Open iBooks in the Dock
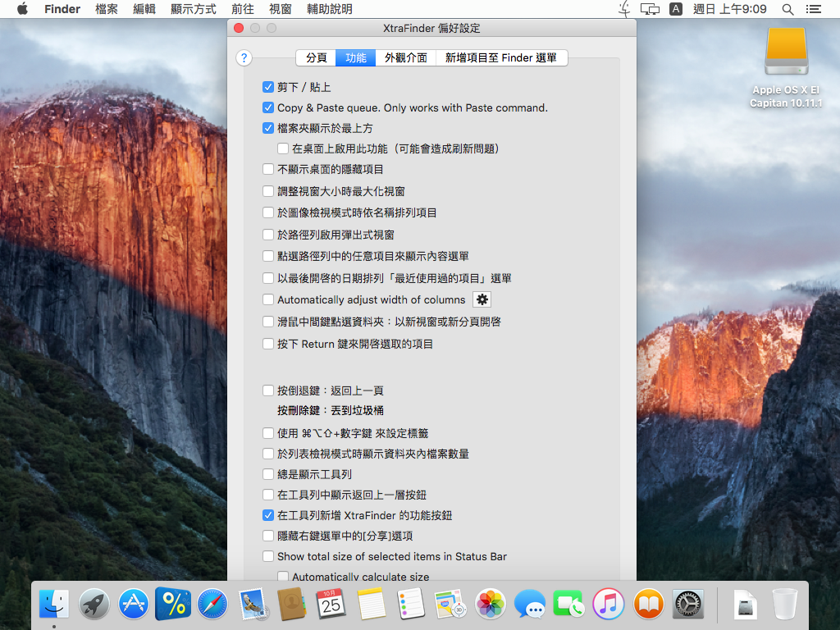Screen dimensions: 840x630 tap(648, 604)
